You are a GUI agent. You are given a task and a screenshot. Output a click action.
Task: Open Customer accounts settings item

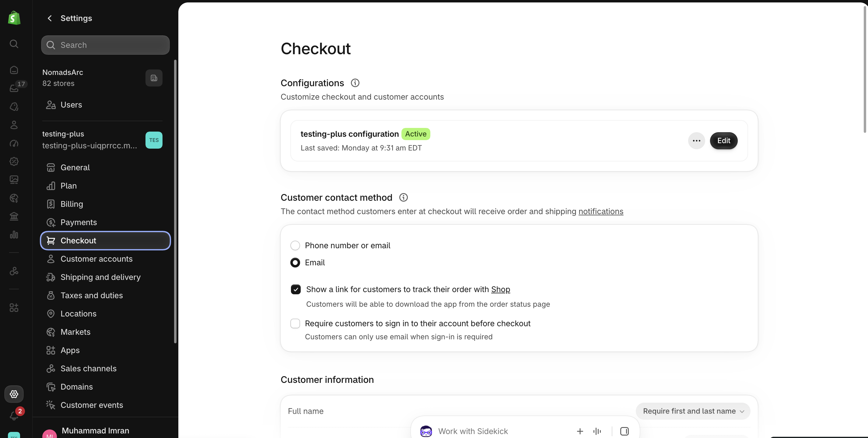point(105,259)
